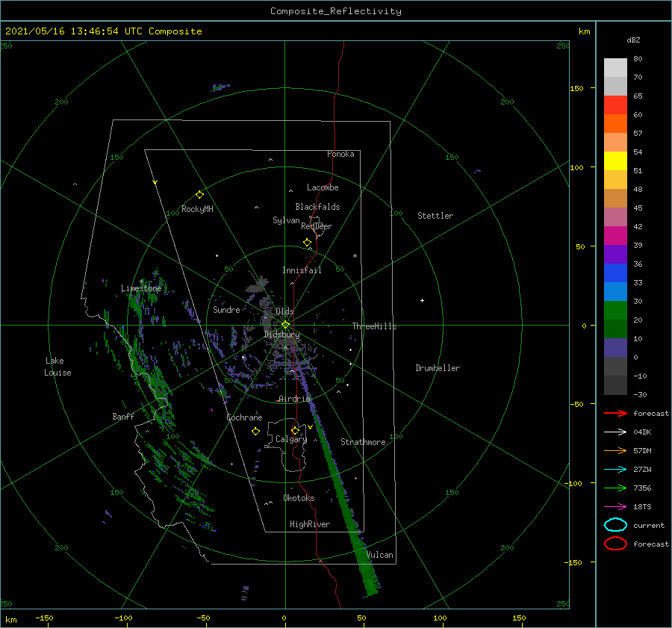
Task: Select the green 20 dBZ color swatch
Action: coord(615,311)
